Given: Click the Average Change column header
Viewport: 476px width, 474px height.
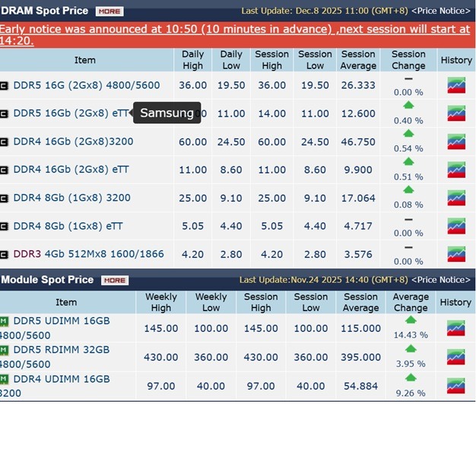Looking at the screenshot, I should (x=411, y=302).
